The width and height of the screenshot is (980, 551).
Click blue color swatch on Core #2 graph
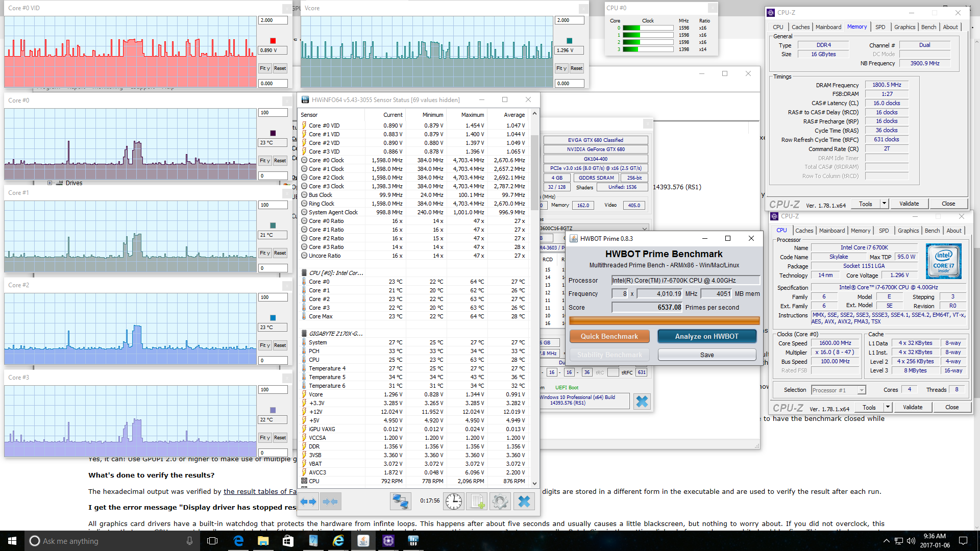273,318
